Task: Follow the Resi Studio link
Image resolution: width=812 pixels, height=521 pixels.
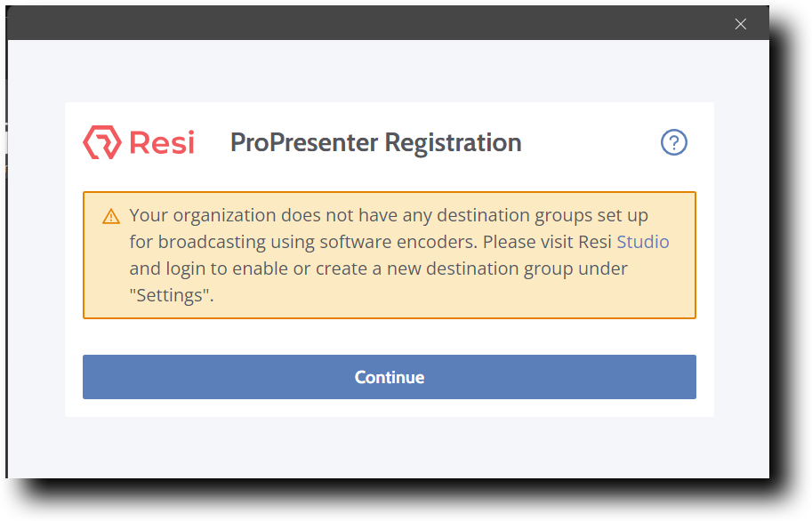Action: coord(644,241)
